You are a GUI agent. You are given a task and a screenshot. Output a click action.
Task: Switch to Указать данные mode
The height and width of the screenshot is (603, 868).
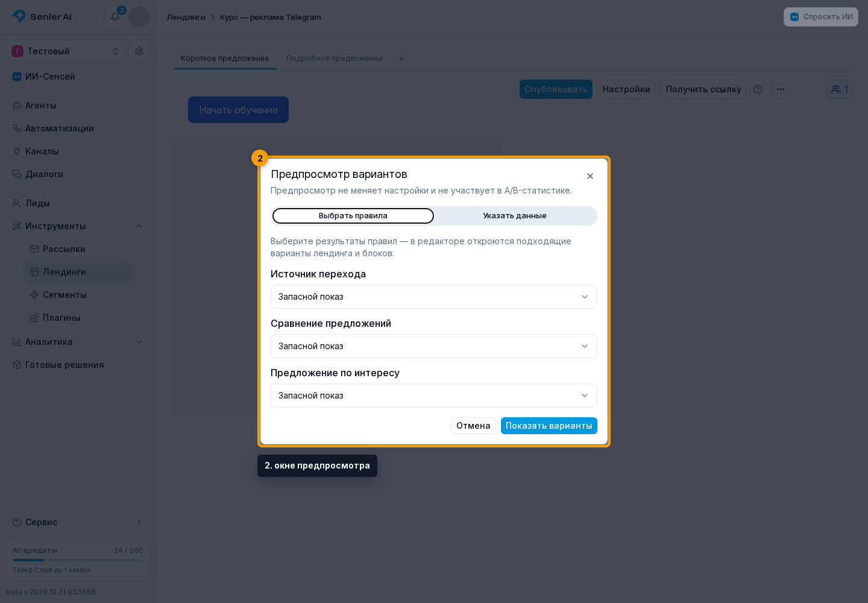515,216
